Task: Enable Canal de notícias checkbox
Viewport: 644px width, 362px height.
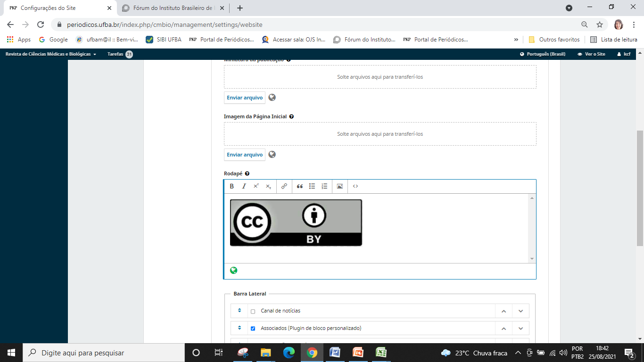Action: click(x=253, y=311)
